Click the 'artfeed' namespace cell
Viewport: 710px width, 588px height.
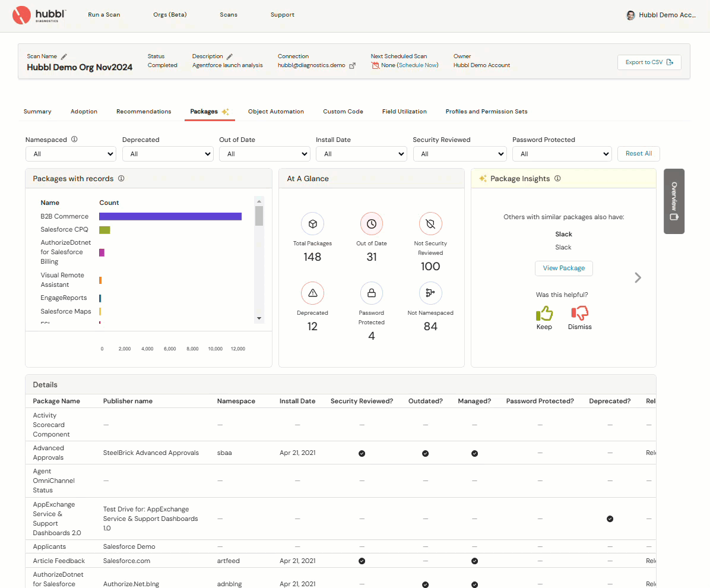coord(228,561)
